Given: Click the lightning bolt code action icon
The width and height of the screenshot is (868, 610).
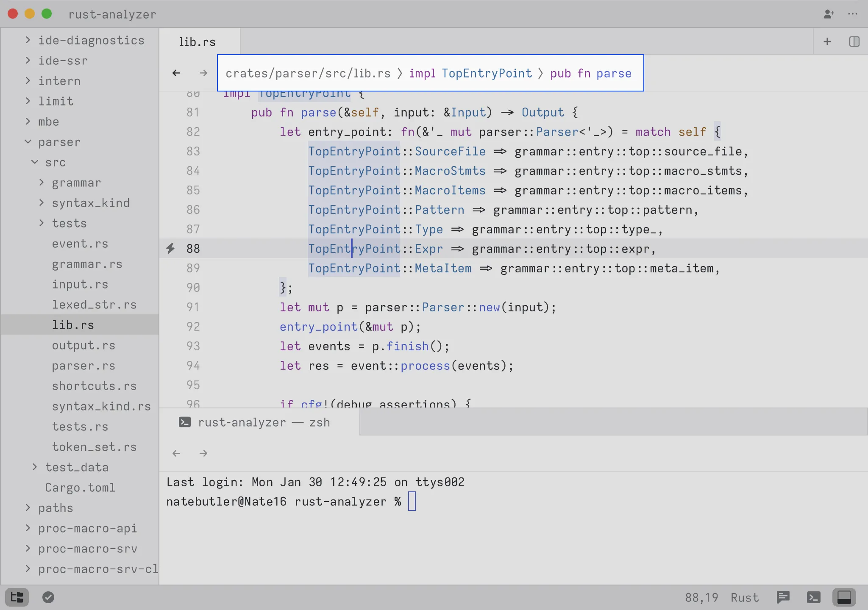Looking at the screenshot, I should pyautogui.click(x=170, y=249).
